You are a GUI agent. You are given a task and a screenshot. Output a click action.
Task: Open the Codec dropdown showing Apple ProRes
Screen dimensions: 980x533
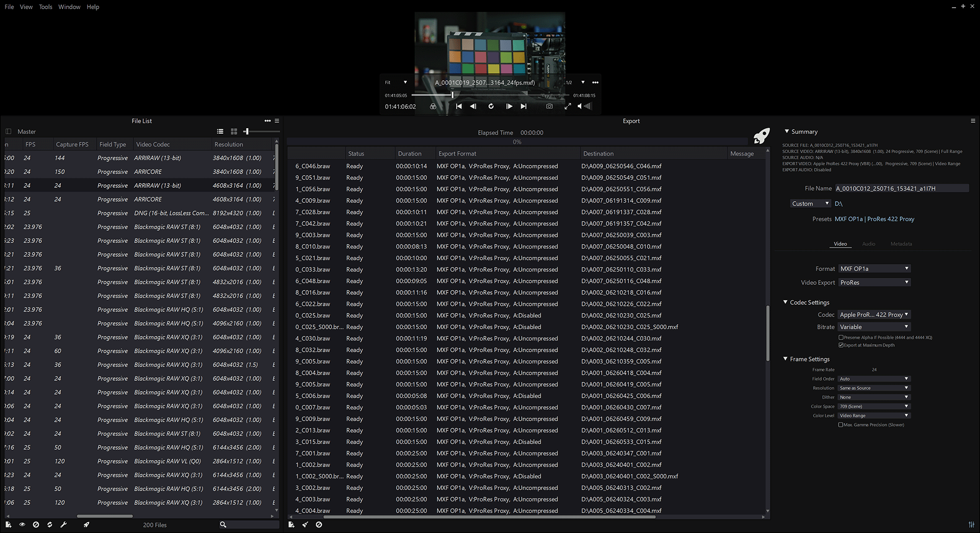click(874, 314)
